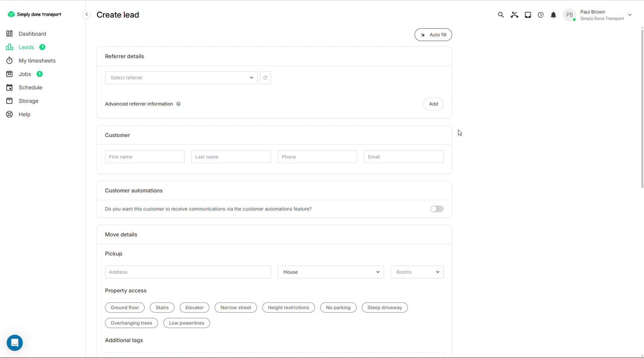Click the Help lifebuoy icon
The height and width of the screenshot is (358, 644).
[9, 114]
